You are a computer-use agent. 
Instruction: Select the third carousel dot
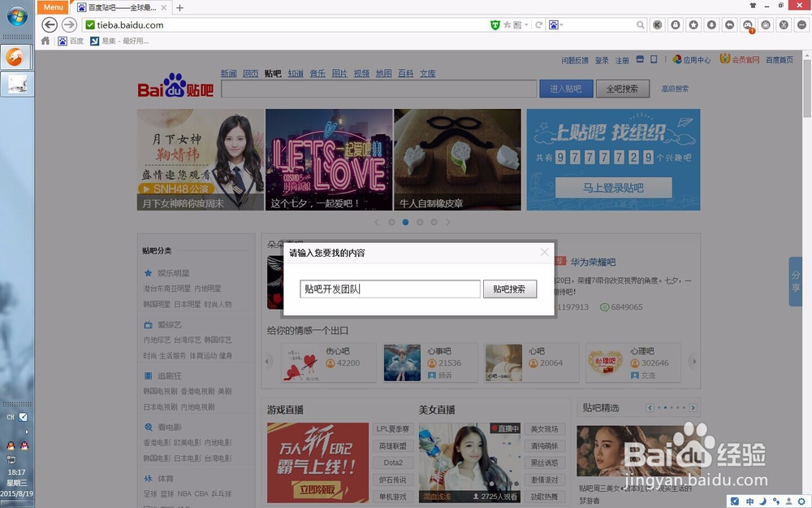pyautogui.click(x=420, y=222)
